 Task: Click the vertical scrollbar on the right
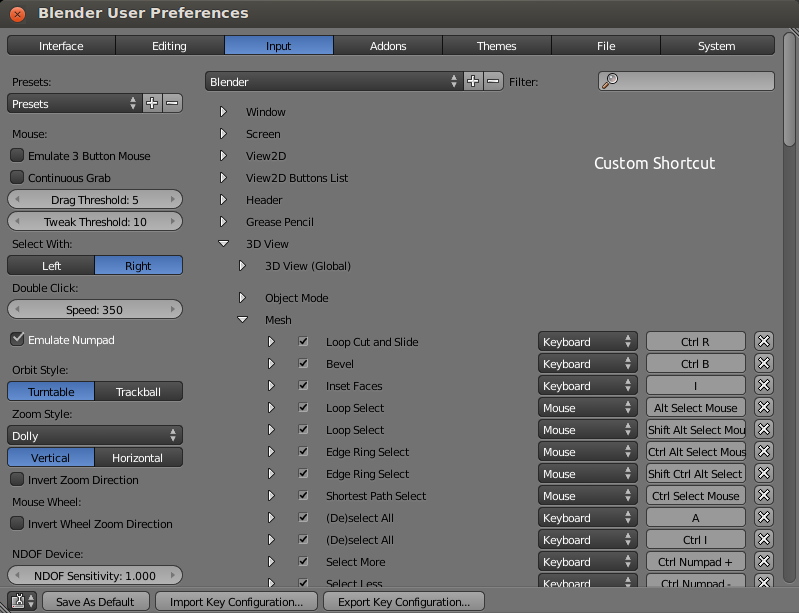coord(789,89)
